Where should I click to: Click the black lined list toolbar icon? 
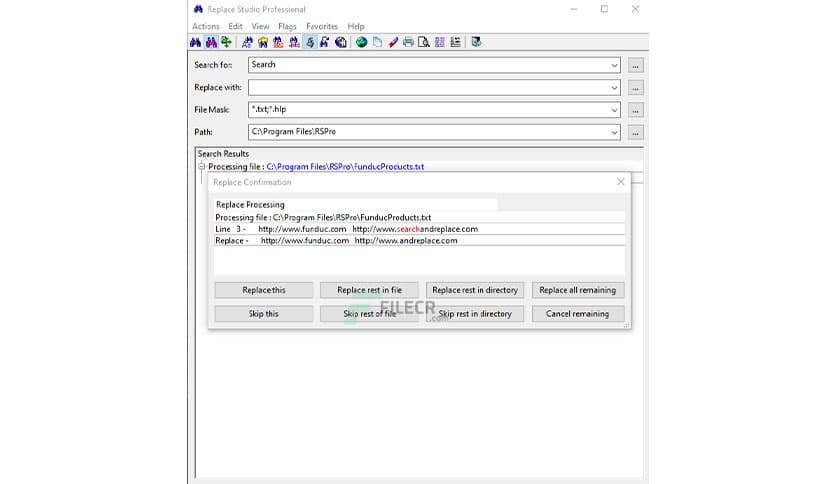point(455,42)
